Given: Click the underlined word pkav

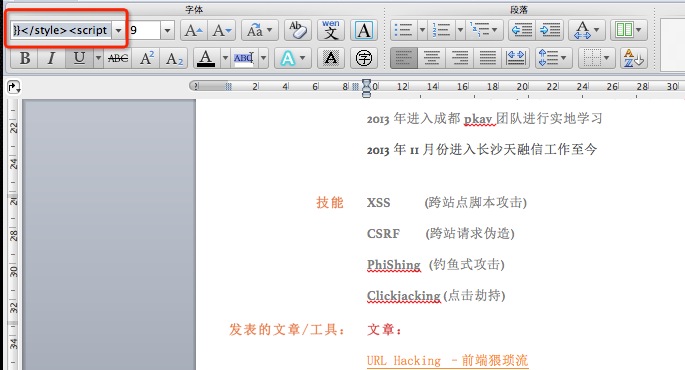Looking at the screenshot, I should [479, 118].
